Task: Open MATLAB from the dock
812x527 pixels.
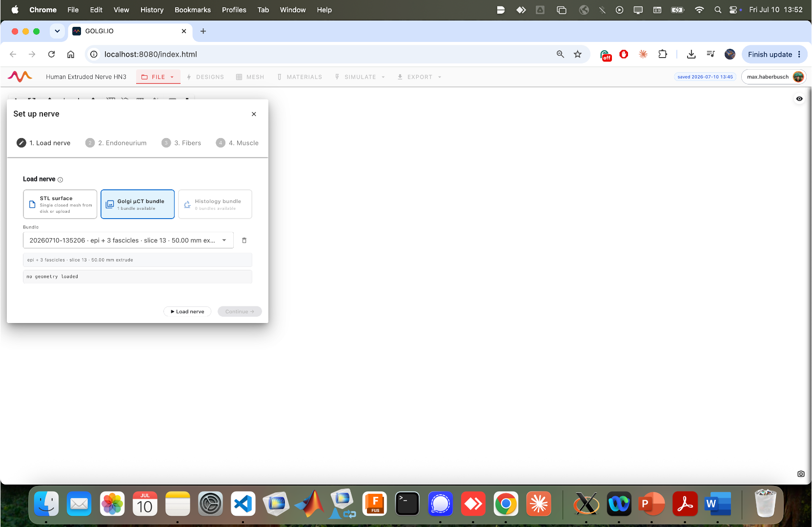Action: click(308, 504)
